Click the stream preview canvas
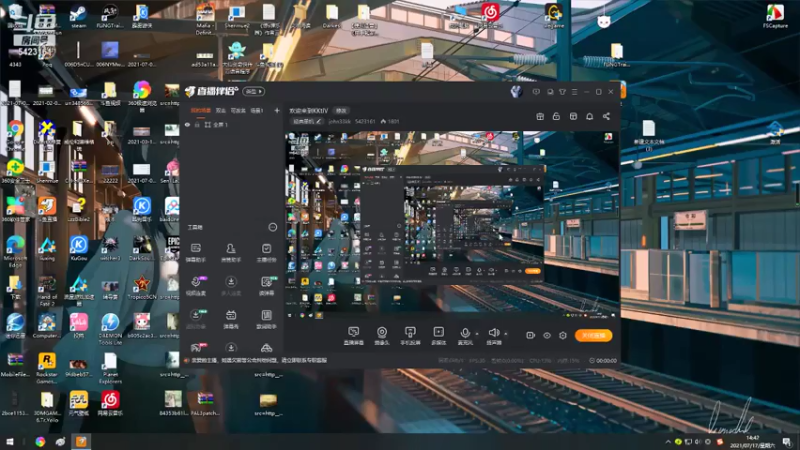 point(452,225)
